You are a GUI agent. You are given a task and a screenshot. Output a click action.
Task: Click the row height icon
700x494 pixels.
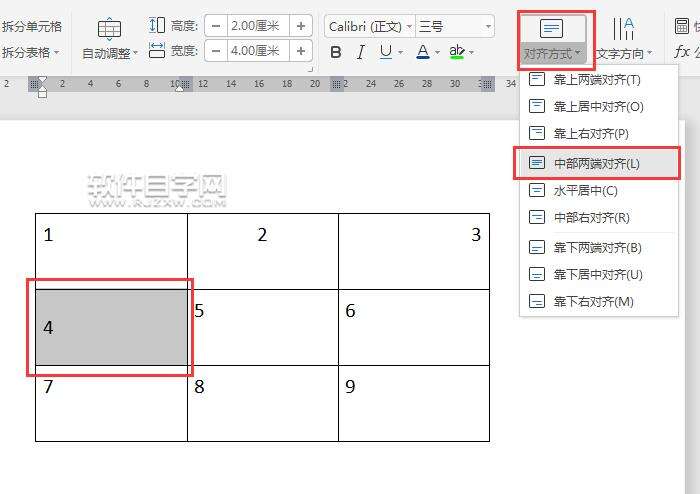point(157,25)
